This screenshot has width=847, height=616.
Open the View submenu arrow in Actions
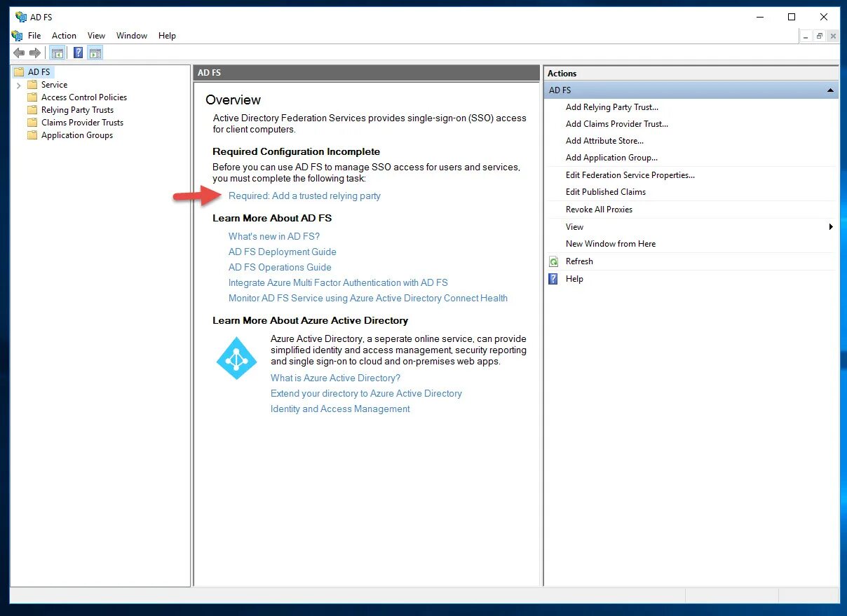(x=831, y=227)
